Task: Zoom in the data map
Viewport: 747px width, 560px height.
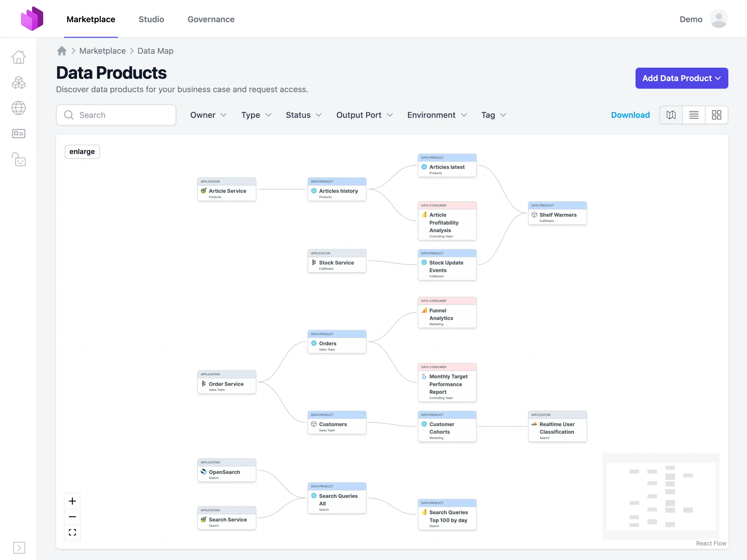Action: [72, 501]
